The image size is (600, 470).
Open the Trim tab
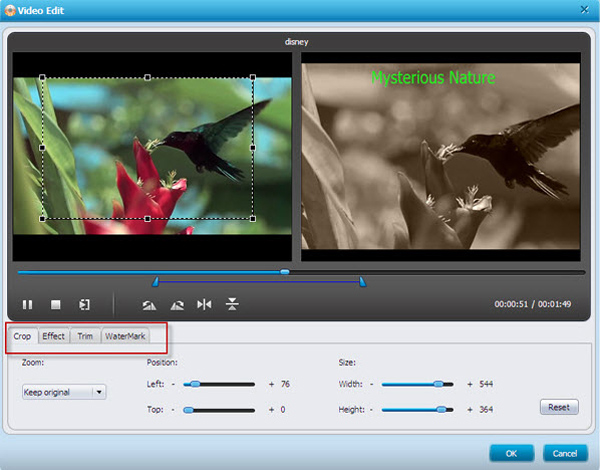point(85,336)
